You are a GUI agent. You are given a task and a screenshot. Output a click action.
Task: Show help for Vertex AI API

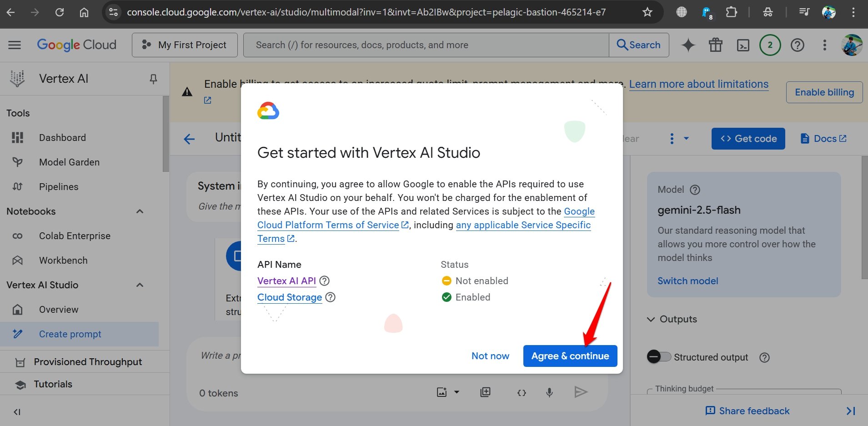tap(324, 281)
